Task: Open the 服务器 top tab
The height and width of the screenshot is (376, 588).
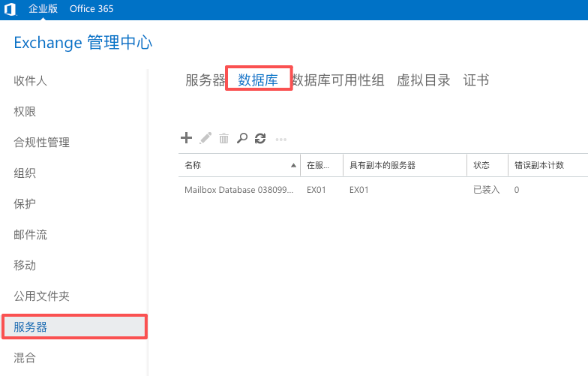Action: pos(205,80)
